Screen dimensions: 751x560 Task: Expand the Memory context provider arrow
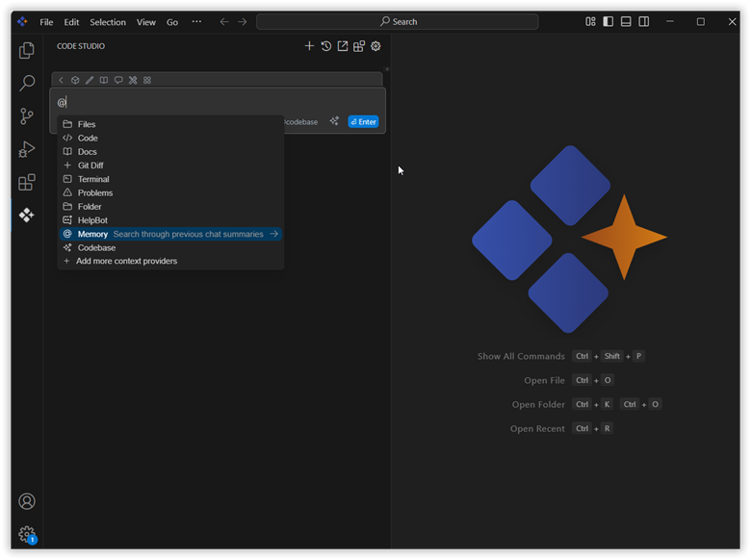tap(274, 234)
